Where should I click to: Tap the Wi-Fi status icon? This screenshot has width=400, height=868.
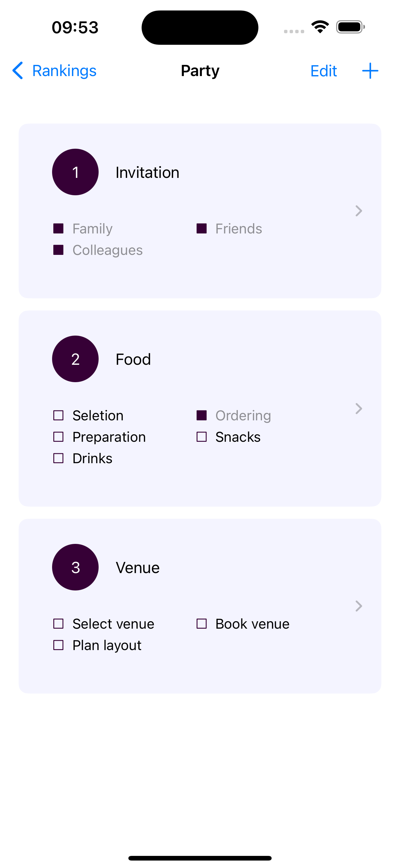pyautogui.click(x=320, y=27)
